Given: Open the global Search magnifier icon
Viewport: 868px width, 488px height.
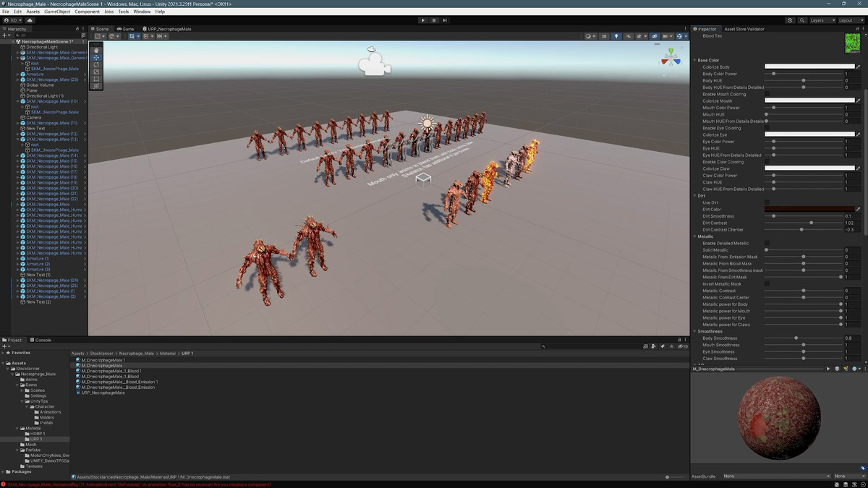Looking at the screenshot, I should pos(801,20).
